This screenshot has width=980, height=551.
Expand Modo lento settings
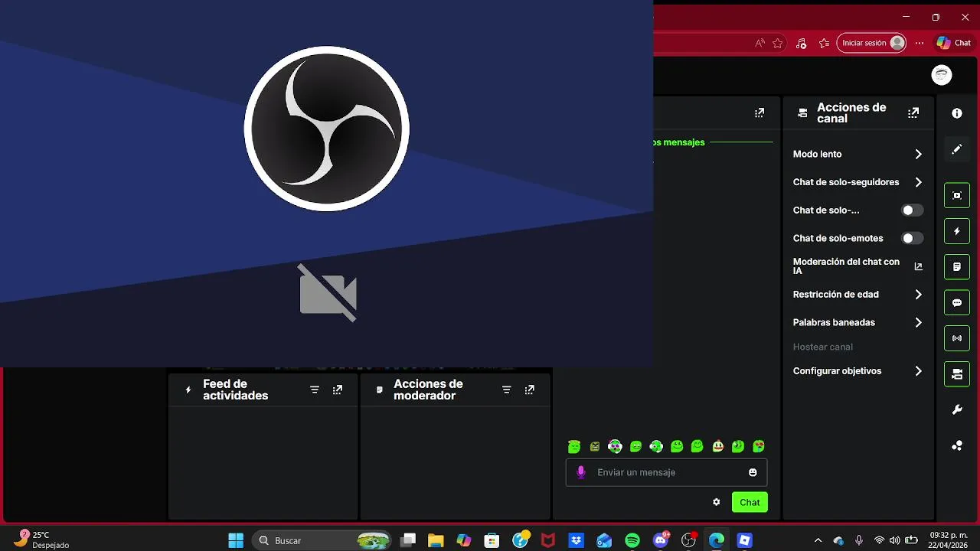[857, 154]
